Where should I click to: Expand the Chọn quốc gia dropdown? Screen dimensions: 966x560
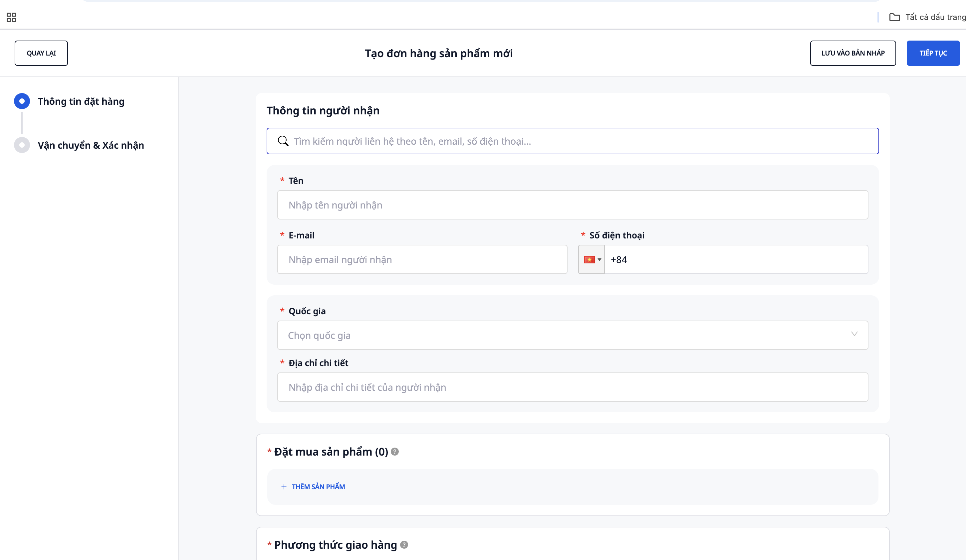pyautogui.click(x=572, y=335)
